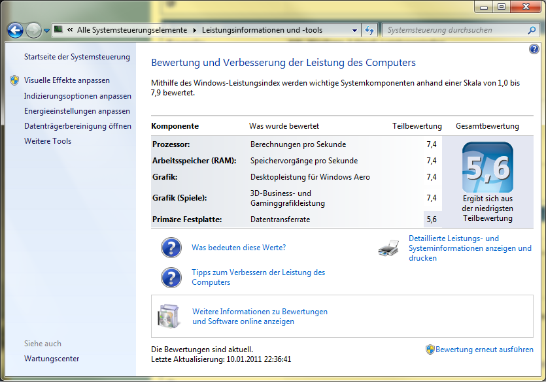
Task: Run 'Bewertung erneut ausführen'
Action: 485,350
